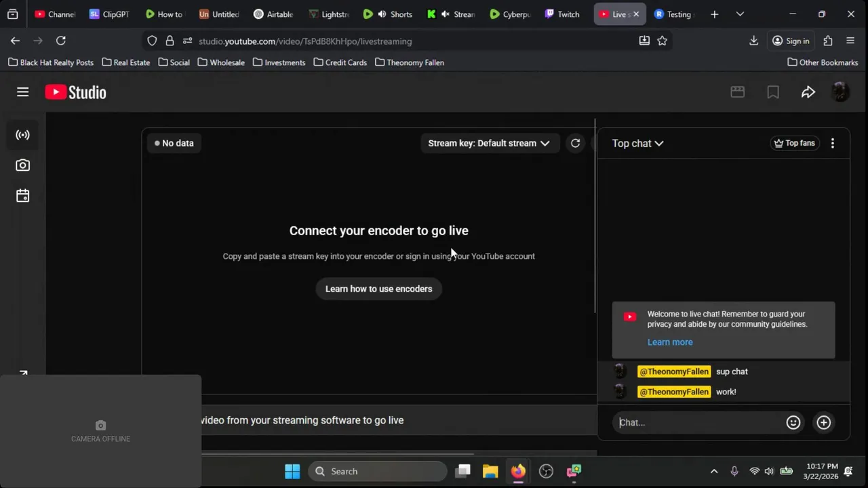Click the bookmark-shaped icon in Studio header
This screenshot has width=868, height=488.
click(772, 92)
